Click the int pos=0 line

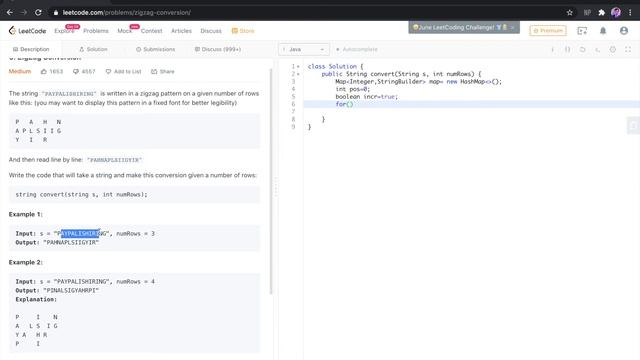(x=353, y=89)
